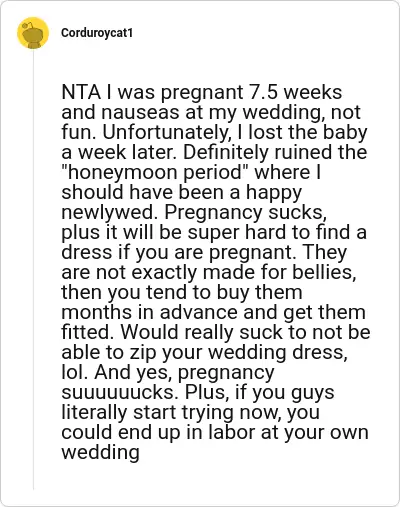
Task: Click the phrase 'Pregnancy sucks' in the comment
Action: (245, 213)
